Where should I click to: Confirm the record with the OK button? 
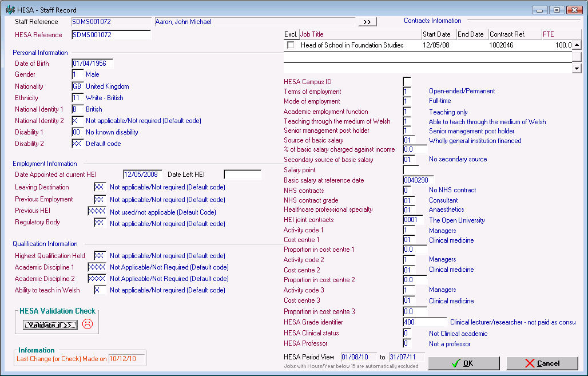(x=464, y=363)
